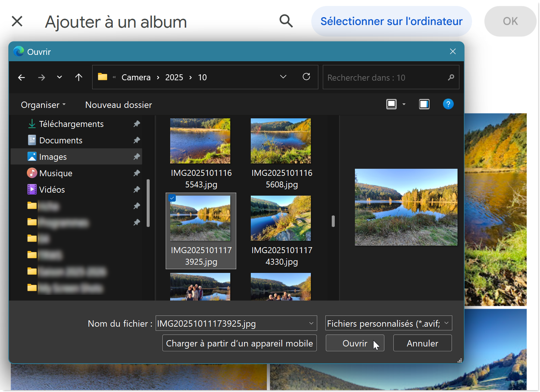Image resolution: width=540 pixels, height=392 pixels.
Task: Open the file dialog help icon
Action: [448, 104]
